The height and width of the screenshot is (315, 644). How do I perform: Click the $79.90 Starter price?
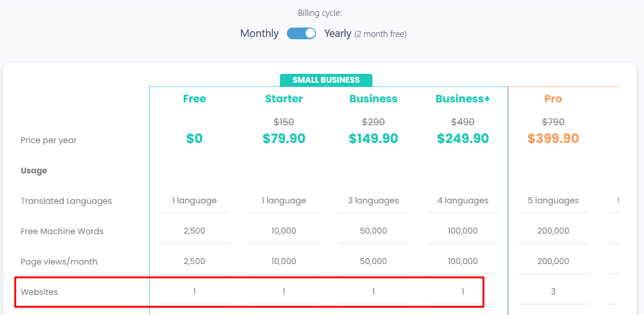point(284,138)
